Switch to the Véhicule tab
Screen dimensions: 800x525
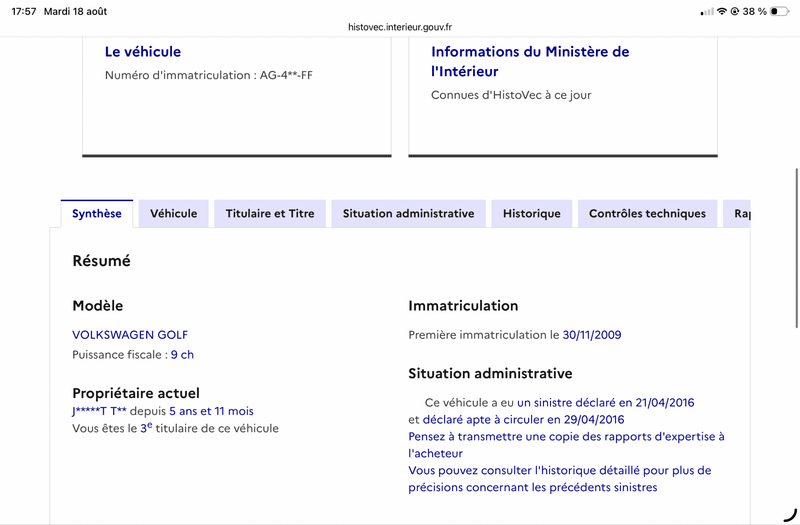tap(173, 213)
